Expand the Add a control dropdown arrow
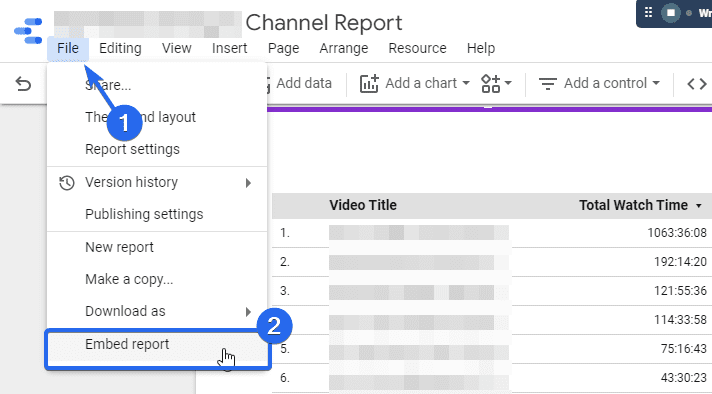Viewport: 712px width, 394px height. tap(656, 83)
